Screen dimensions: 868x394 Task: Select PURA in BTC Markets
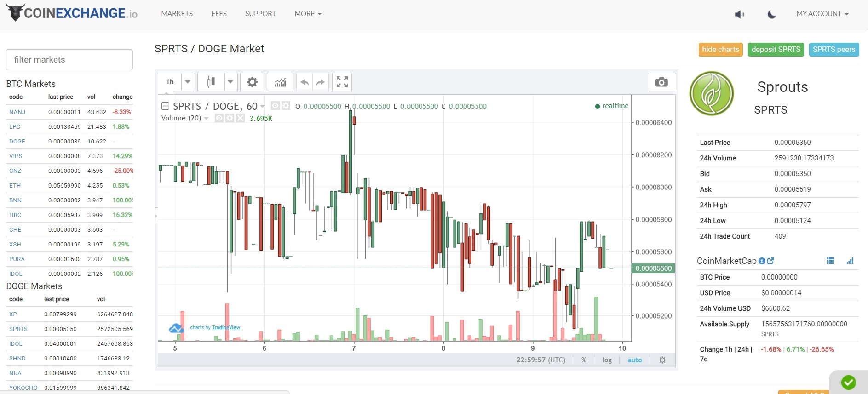tap(17, 259)
